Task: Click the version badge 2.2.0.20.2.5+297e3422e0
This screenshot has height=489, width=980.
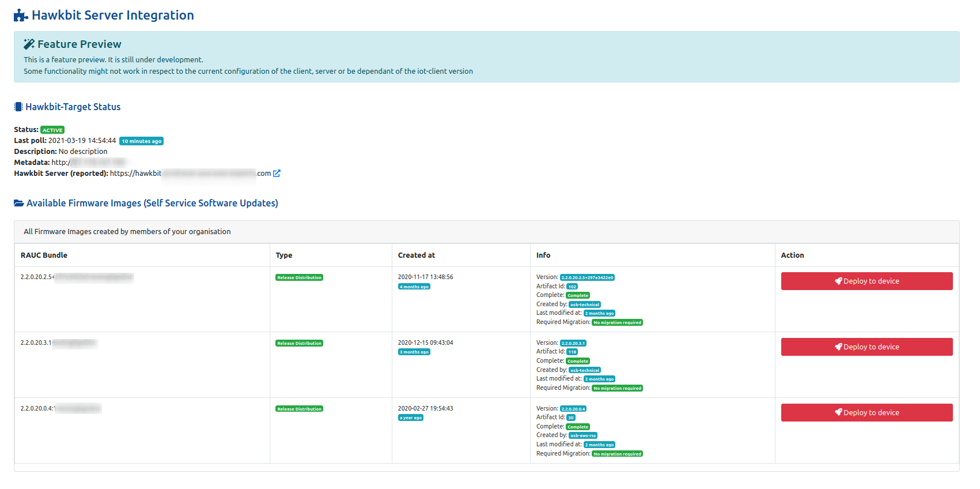Action: click(587, 278)
